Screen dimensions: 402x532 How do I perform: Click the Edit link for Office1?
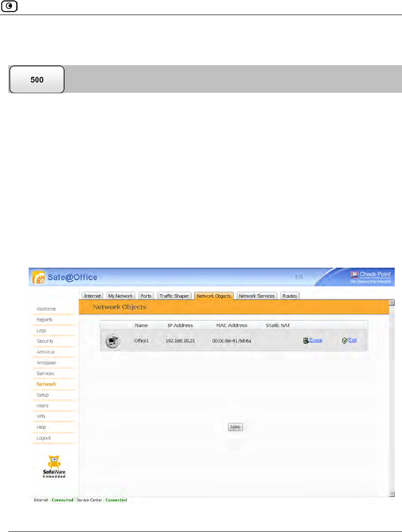352,340
